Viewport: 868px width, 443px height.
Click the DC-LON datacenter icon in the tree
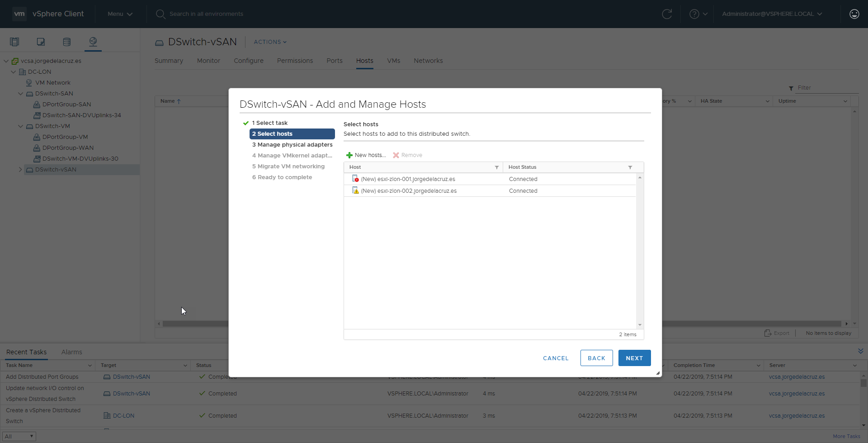pos(22,72)
